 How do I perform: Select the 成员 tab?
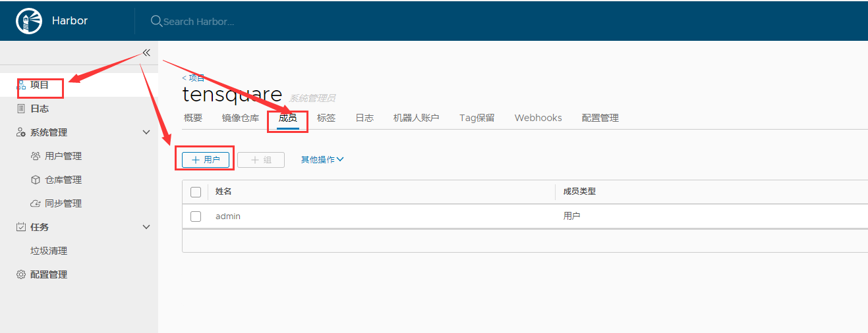288,118
